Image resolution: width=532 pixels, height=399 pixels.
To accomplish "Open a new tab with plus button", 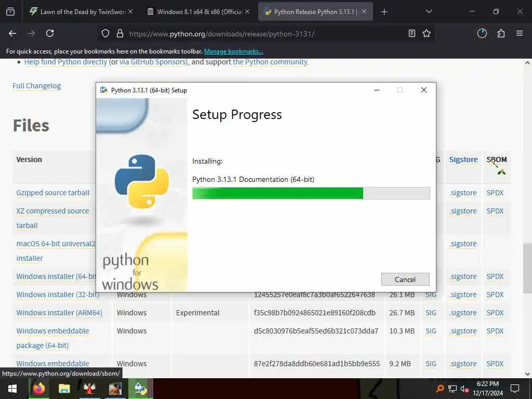I will click(384, 12).
